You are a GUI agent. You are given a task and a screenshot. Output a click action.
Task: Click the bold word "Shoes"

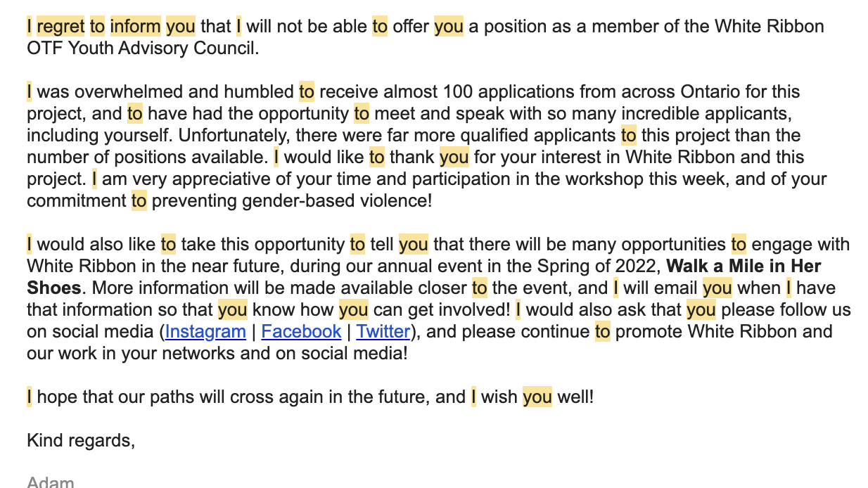tap(54, 288)
